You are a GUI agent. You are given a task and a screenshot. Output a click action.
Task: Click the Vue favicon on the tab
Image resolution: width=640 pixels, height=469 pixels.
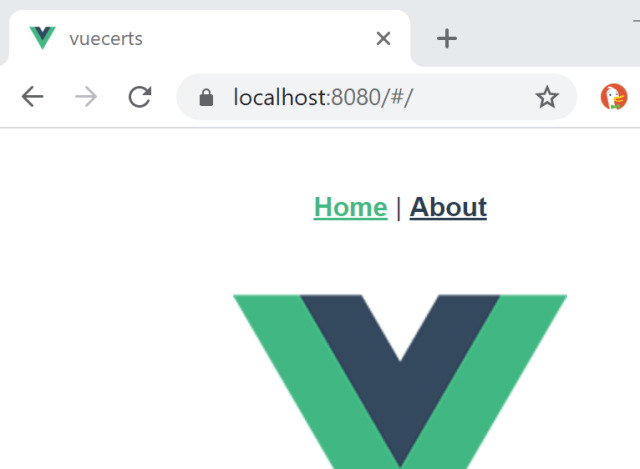(x=42, y=38)
